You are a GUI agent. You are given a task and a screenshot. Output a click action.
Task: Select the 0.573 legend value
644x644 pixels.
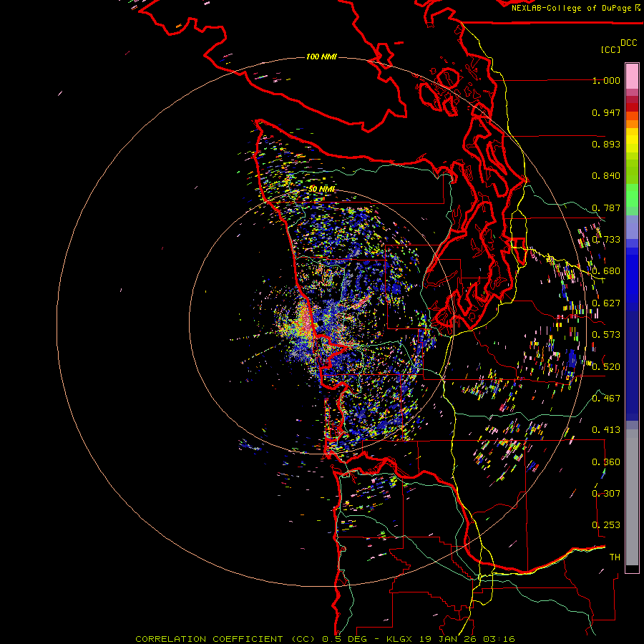606,335
